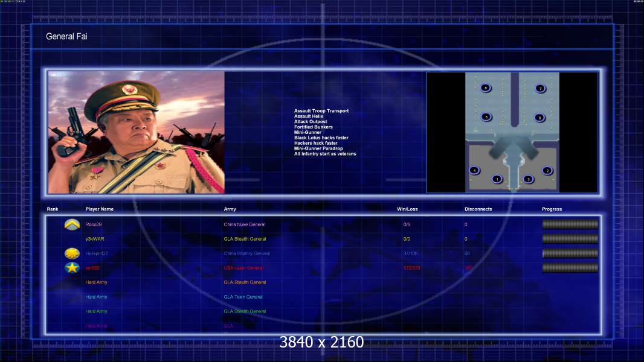Click the Assault Helix ability line
This screenshot has width=644, height=362.
coord(309,116)
